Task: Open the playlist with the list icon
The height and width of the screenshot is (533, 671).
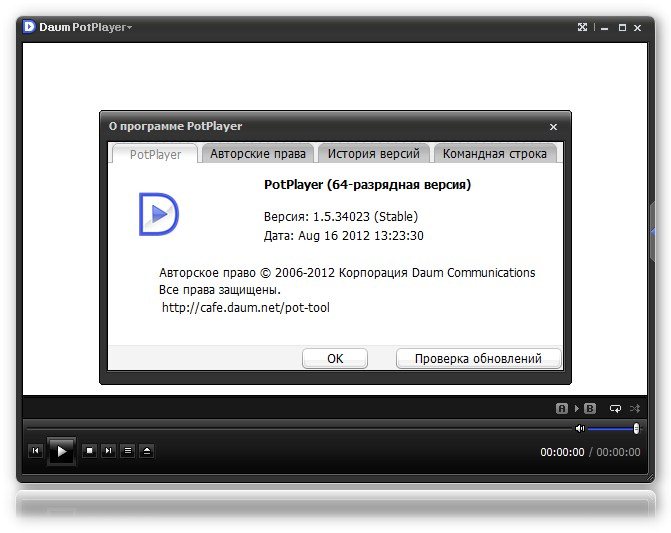Action: pyautogui.click(x=128, y=450)
